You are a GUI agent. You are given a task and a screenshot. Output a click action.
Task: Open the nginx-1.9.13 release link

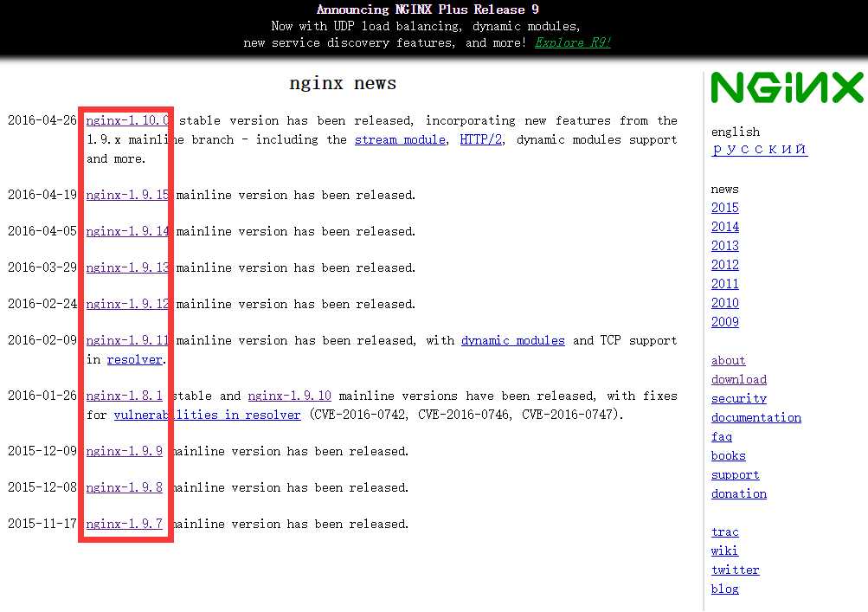127,267
